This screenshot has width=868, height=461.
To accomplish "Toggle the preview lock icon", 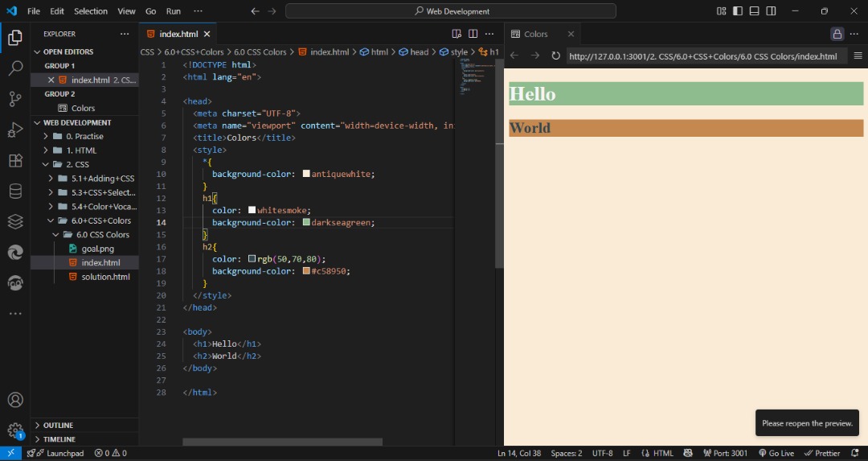I will tap(837, 34).
